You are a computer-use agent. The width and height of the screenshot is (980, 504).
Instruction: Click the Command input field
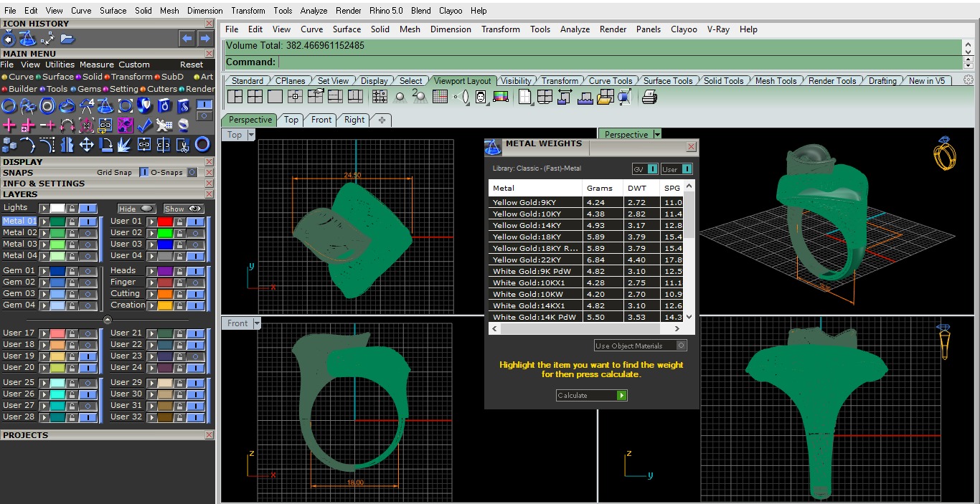(619, 62)
